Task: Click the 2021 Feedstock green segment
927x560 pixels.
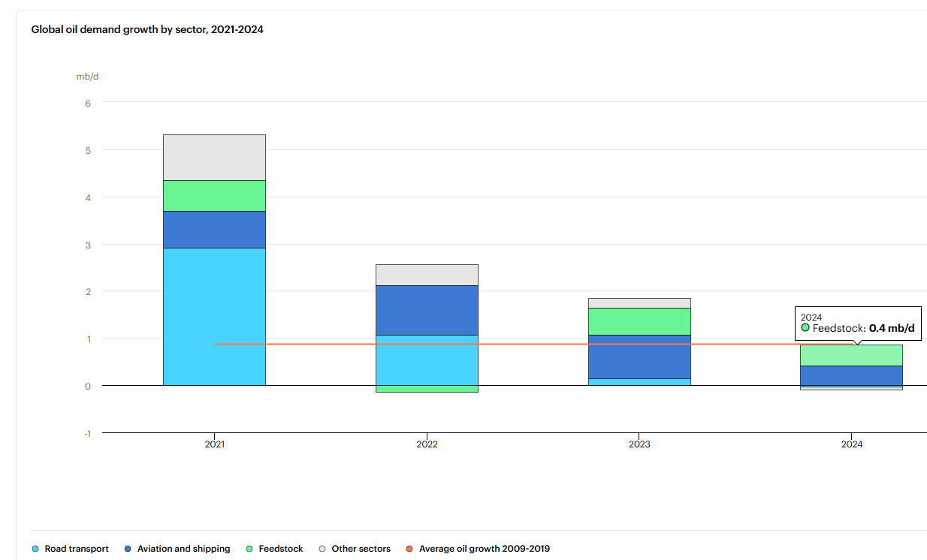Action: tap(214, 196)
